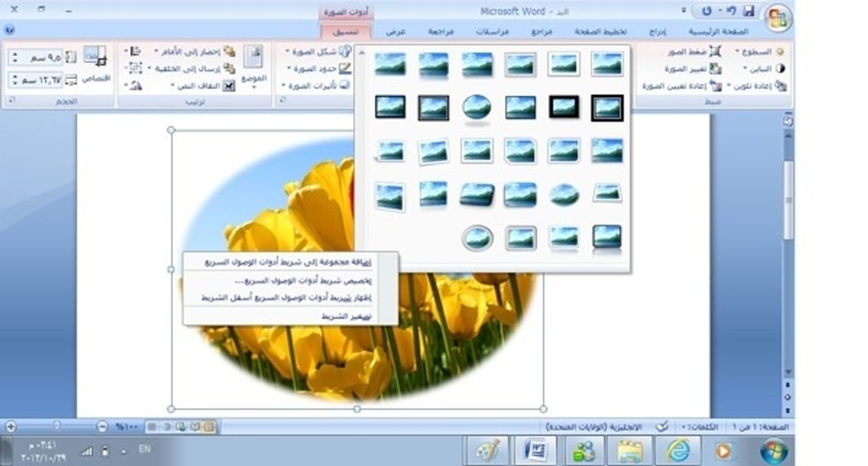Open the Page Layout ribbon tab
Viewport: 868px width, 466px height.
tap(599, 31)
